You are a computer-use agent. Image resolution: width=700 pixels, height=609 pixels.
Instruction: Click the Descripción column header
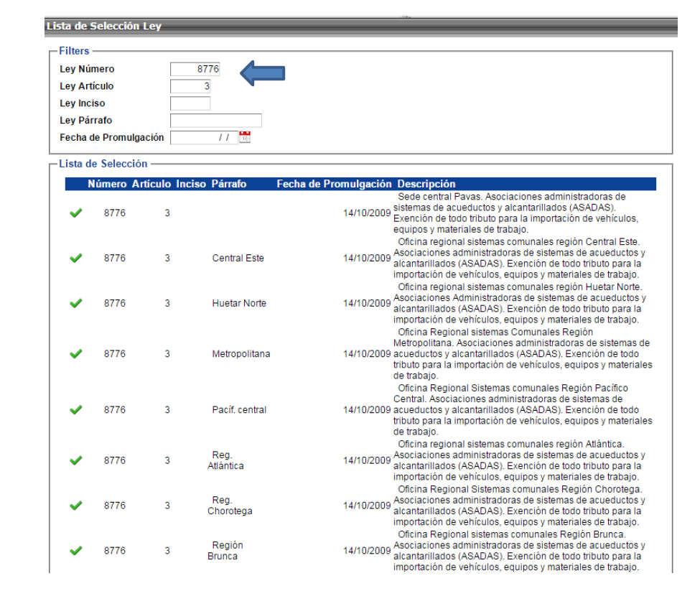426,184
